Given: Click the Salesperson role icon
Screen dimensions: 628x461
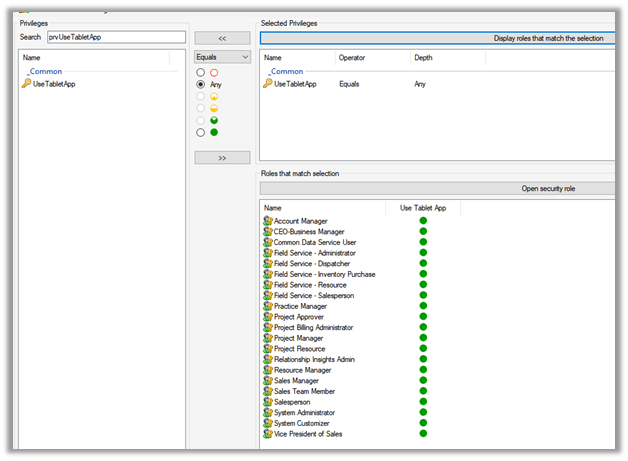Looking at the screenshot, I should click(267, 402).
